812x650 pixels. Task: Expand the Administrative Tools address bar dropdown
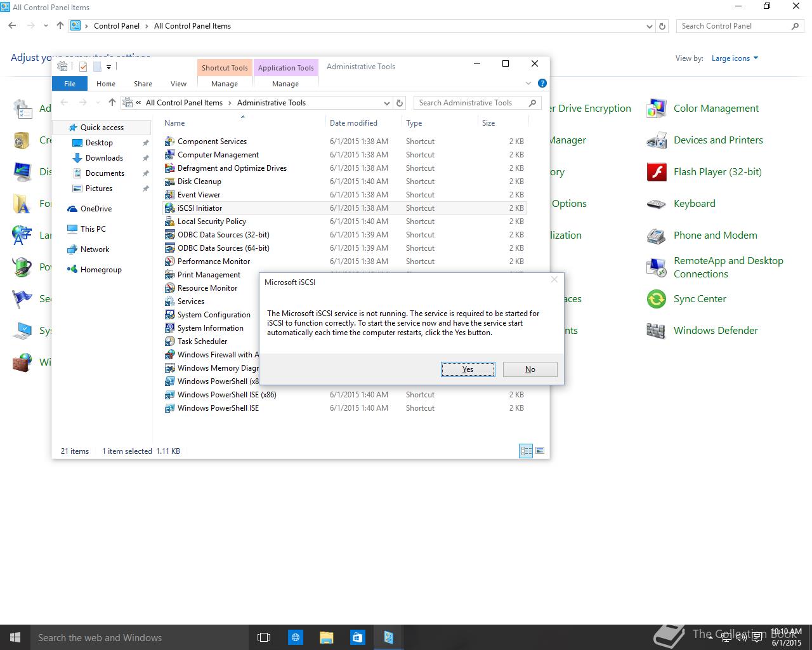tap(387, 103)
